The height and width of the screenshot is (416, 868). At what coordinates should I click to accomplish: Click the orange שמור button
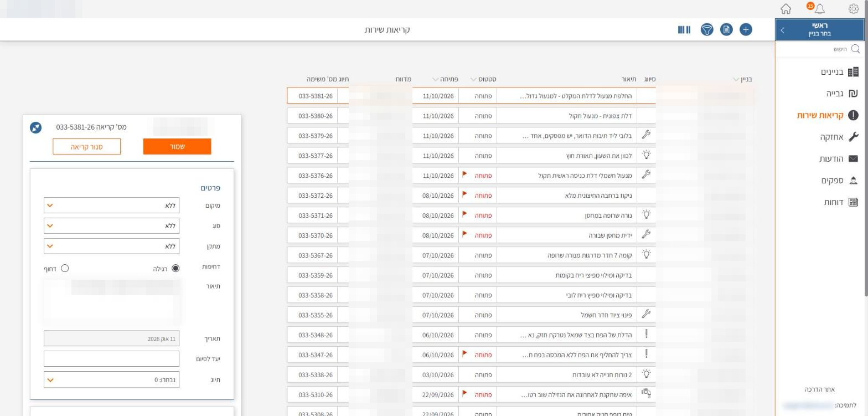(177, 146)
